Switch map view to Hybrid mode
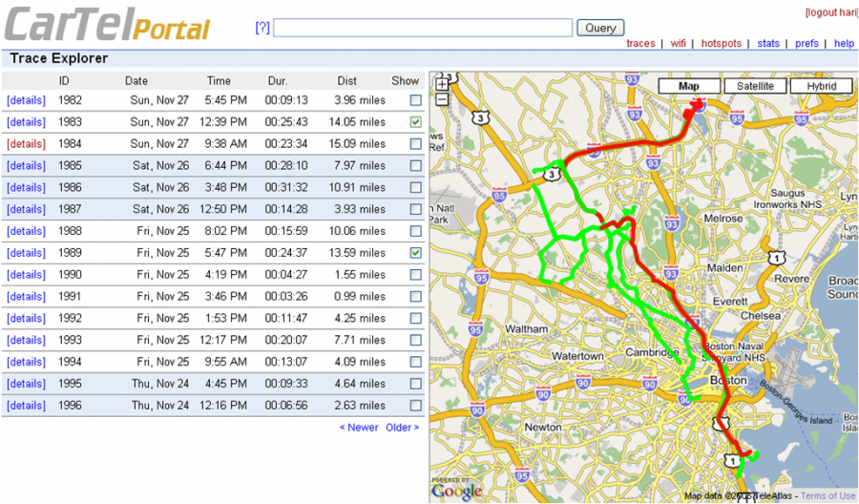The height and width of the screenshot is (504, 859). click(x=821, y=86)
